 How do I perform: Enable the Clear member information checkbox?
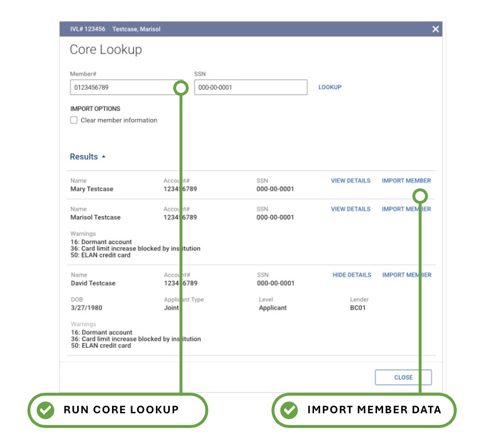73,120
